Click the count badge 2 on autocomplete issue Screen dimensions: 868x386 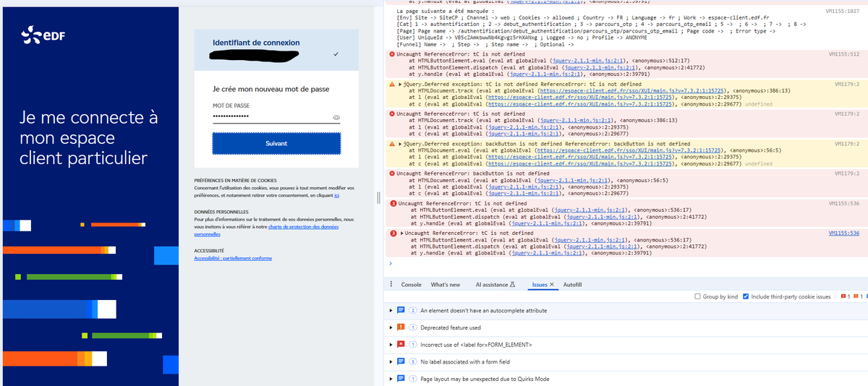click(x=413, y=310)
